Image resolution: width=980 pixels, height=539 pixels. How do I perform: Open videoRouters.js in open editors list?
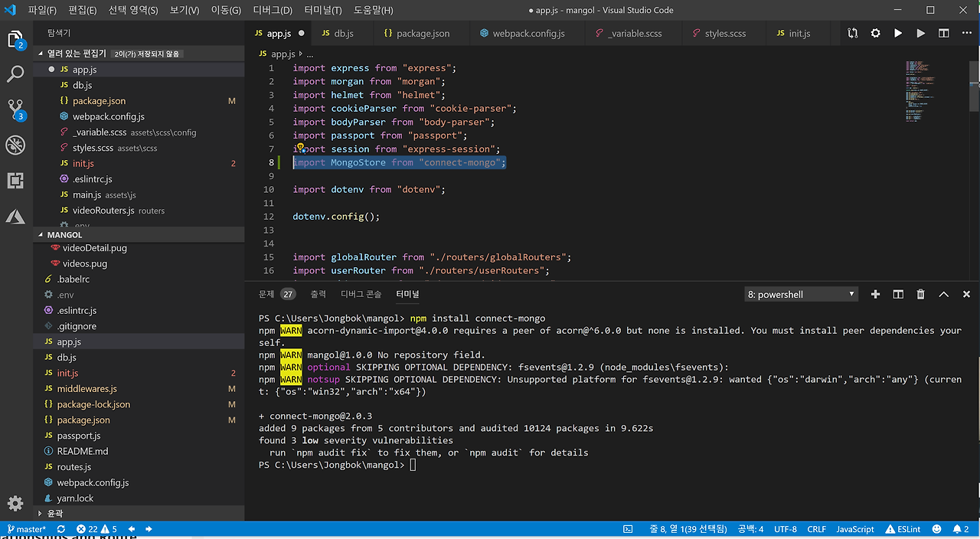pyautogui.click(x=139, y=211)
